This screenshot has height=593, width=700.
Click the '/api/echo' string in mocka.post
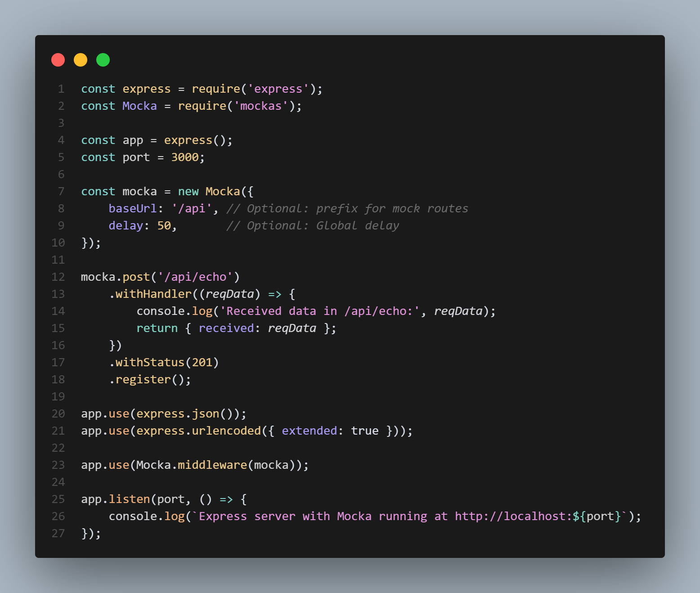coord(195,277)
